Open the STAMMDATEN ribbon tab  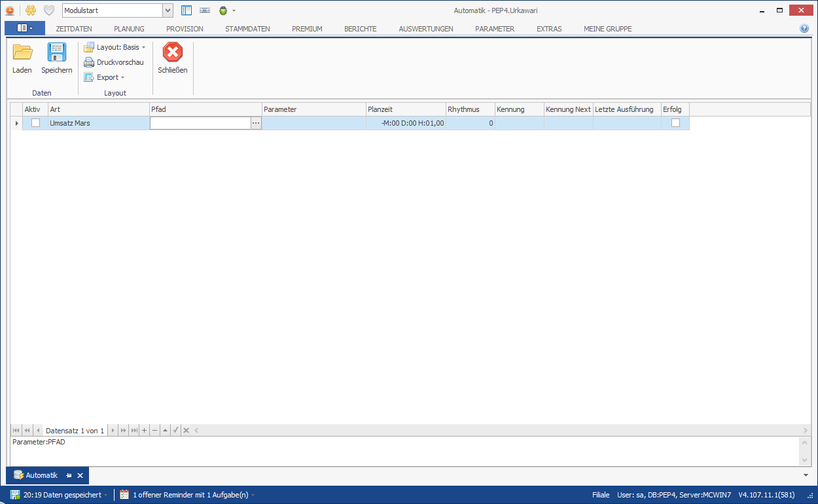(247, 29)
